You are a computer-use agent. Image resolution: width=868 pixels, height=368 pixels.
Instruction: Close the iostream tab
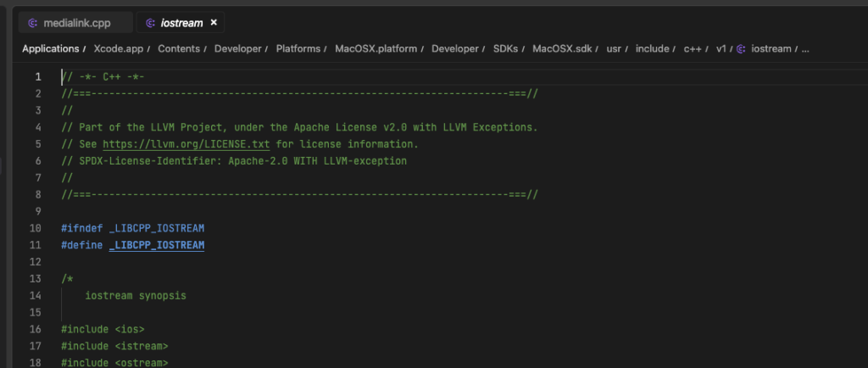[214, 23]
